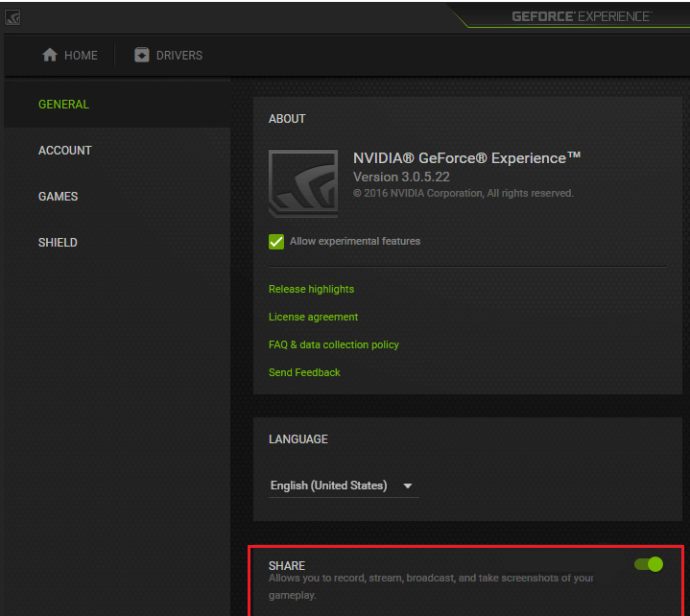Click the Allow experimental features label
Screen dimensions: 690x616
pyautogui.click(x=355, y=242)
